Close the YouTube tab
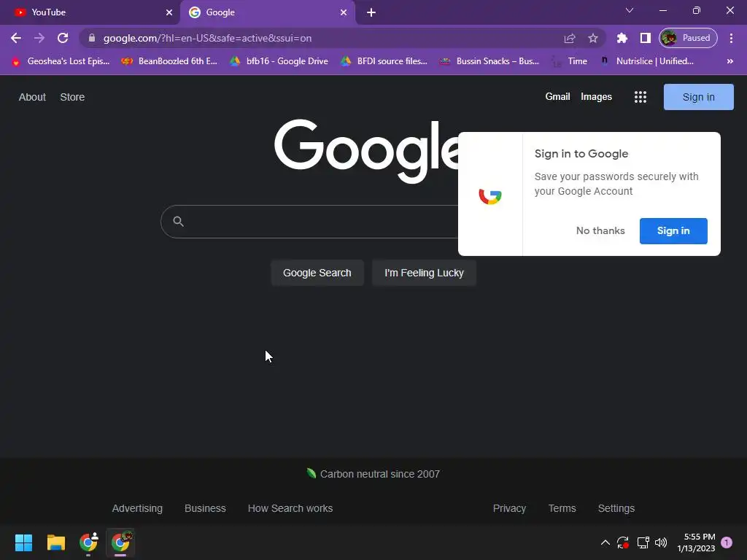The image size is (747, 560). (169, 12)
